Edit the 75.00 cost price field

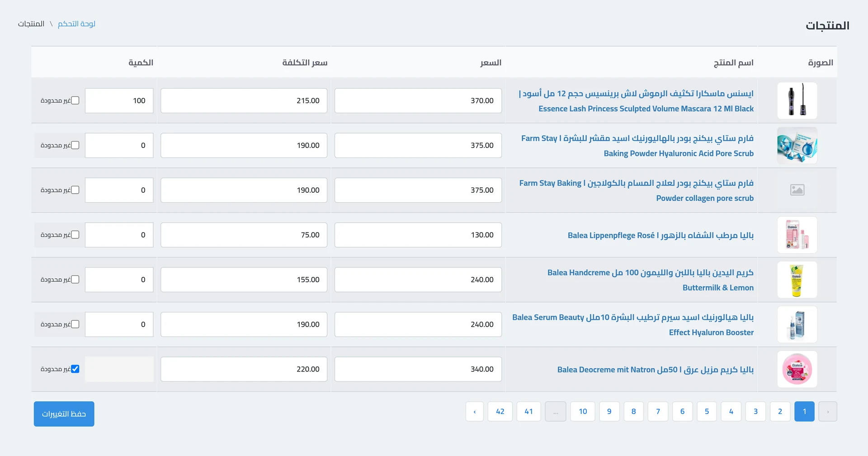coord(244,235)
